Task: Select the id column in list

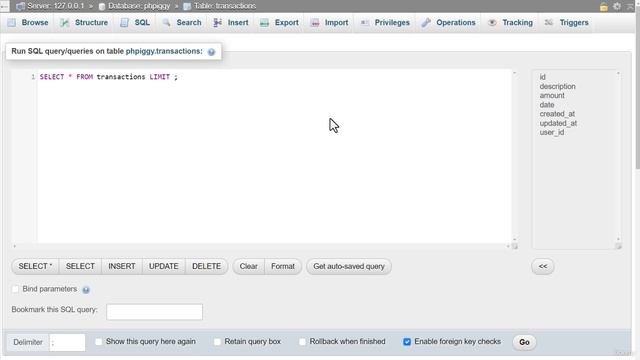Action: [542, 77]
